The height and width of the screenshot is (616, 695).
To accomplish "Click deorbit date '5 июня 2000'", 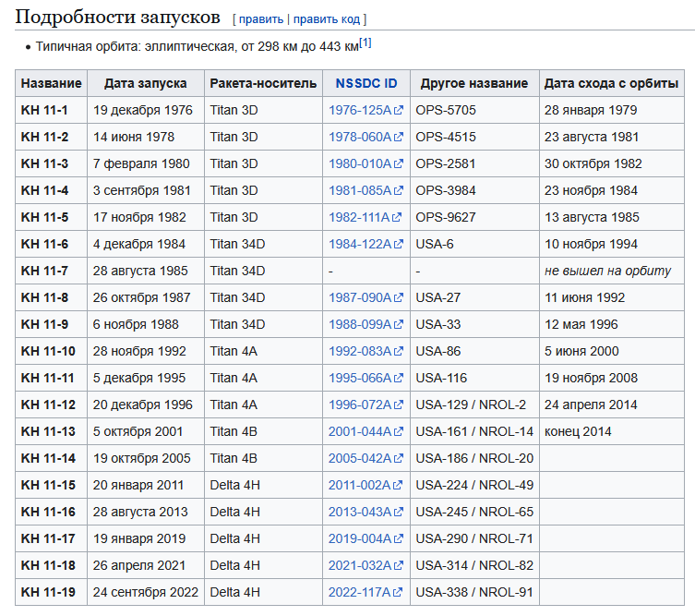I will [581, 351].
